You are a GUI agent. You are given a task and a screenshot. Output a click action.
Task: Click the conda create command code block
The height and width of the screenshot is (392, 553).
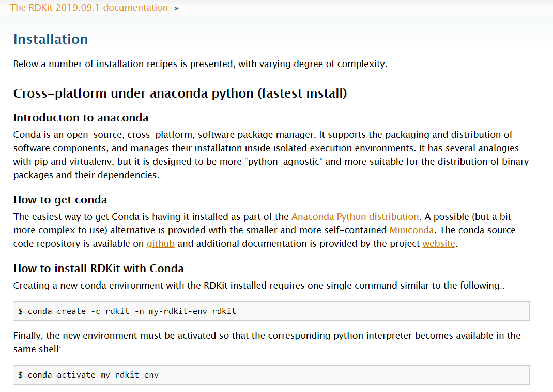pos(271,311)
